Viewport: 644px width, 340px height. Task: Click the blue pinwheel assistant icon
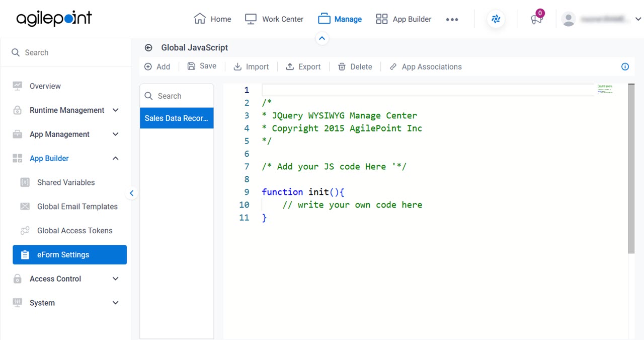tap(496, 19)
